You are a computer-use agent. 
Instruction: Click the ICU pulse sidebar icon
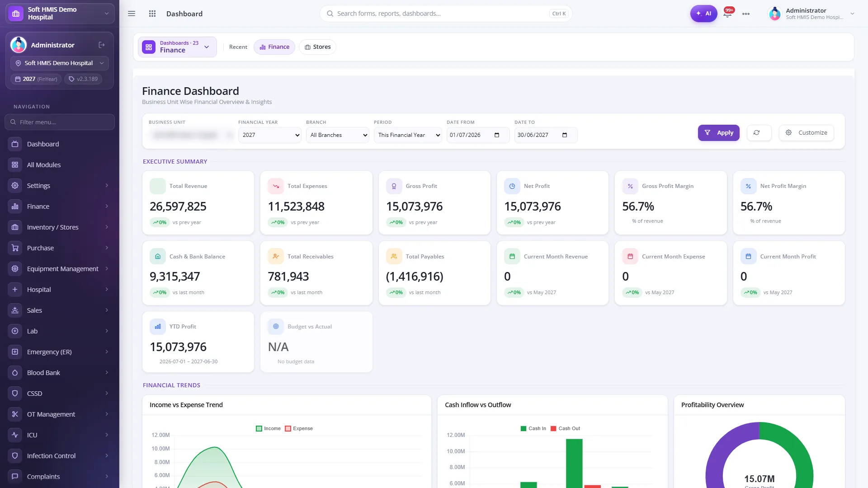15,435
